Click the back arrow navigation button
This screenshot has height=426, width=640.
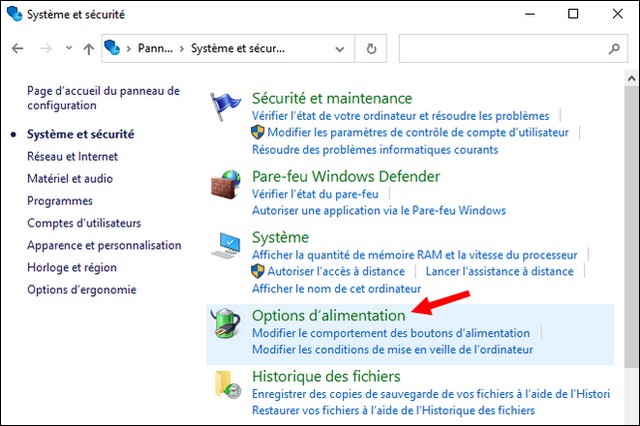(x=18, y=49)
